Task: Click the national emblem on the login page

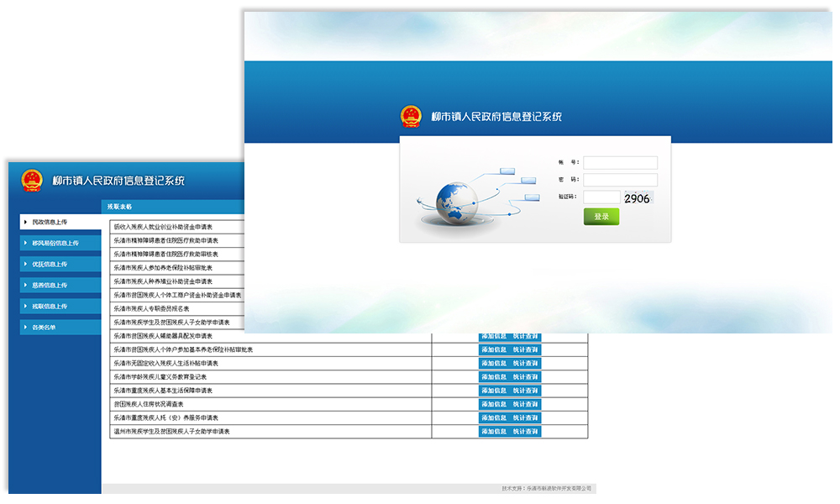Action: coord(411,117)
